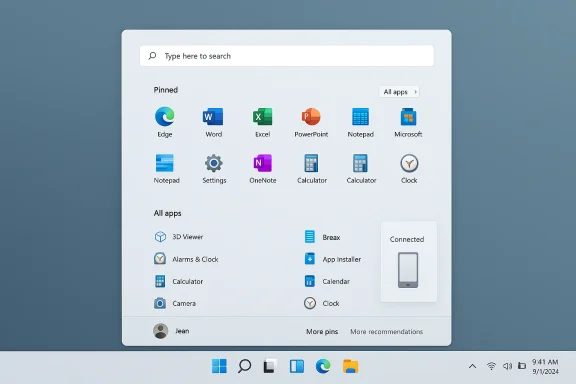Image resolution: width=576 pixels, height=384 pixels.
Task: Open Edge from the Pinned apps grid
Action: pyautogui.click(x=165, y=122)
